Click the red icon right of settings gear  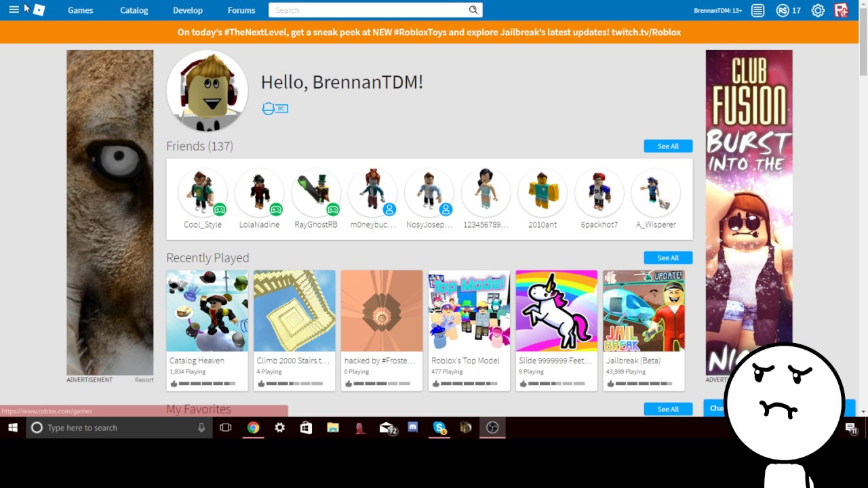coord(842,10)
